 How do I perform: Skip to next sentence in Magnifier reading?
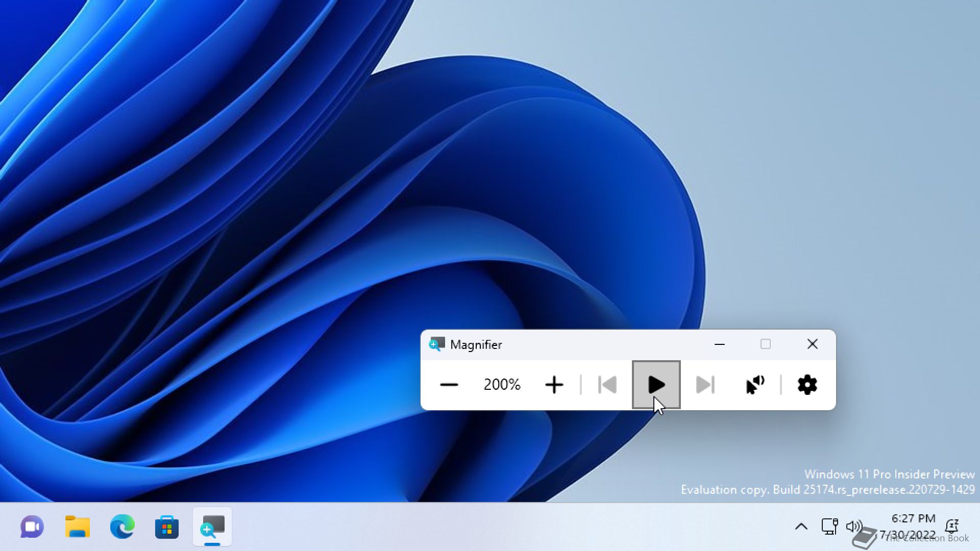coord(705,385)
